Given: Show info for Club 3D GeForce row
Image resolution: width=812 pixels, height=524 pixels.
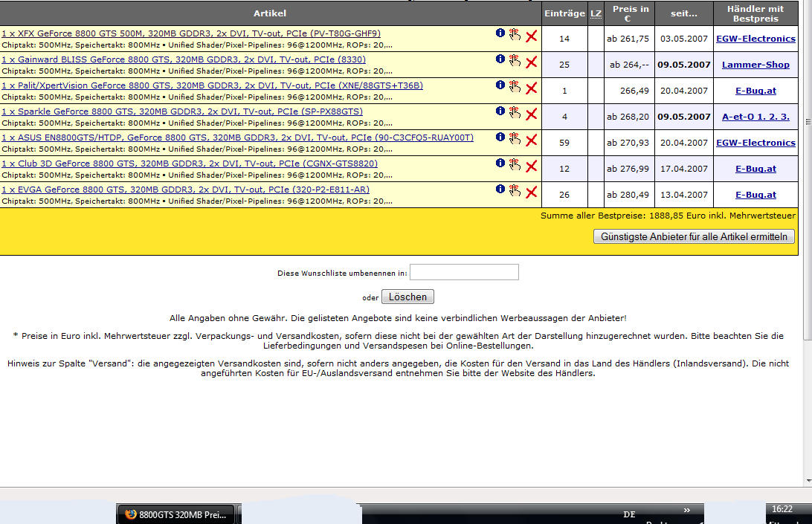Looking at the screenshot, I should 500,163.
